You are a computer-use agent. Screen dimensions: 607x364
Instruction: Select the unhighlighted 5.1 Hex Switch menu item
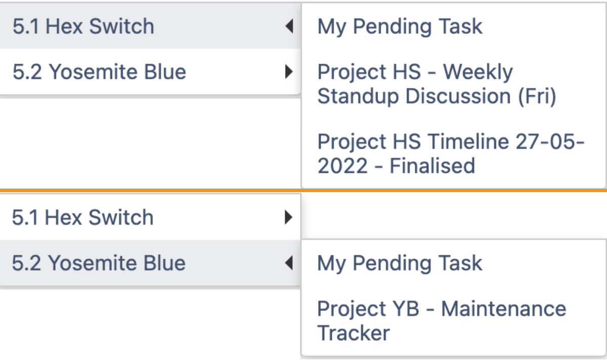pyautogui.click(x=82, y=217)
